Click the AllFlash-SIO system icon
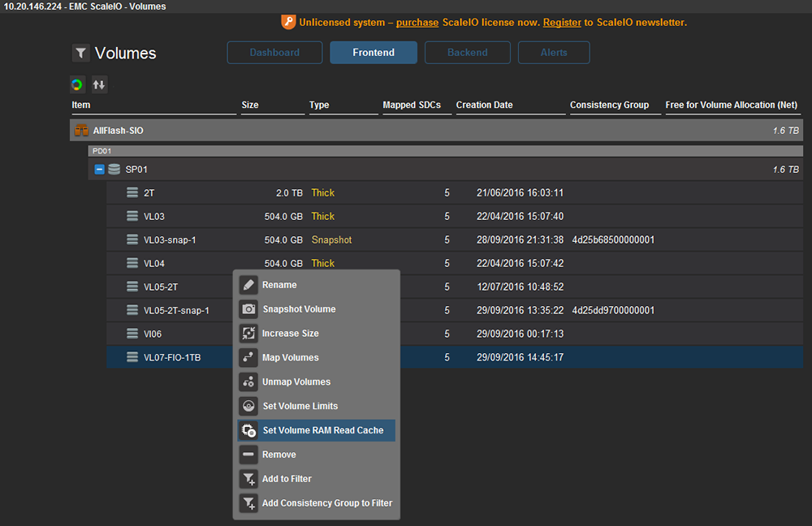The image size is (812, 526). click(x=81, y=131)
